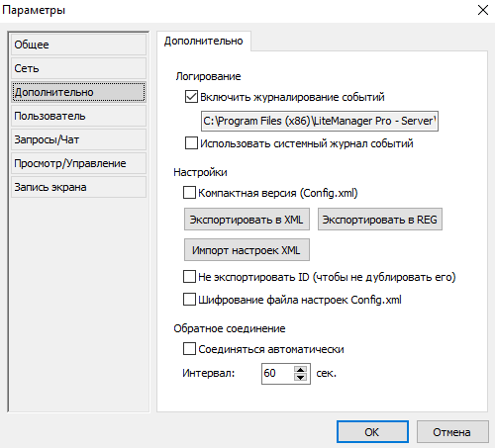Viewport: 495px width, 448px height.
Task: Enable Не экспортировать ID option
Action: click(x=189, y=277)
